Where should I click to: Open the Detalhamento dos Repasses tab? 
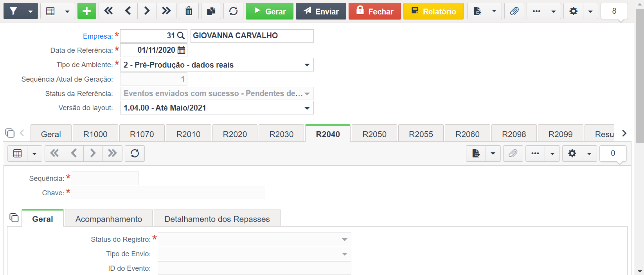pyautogui.click(x=217, y=219)
